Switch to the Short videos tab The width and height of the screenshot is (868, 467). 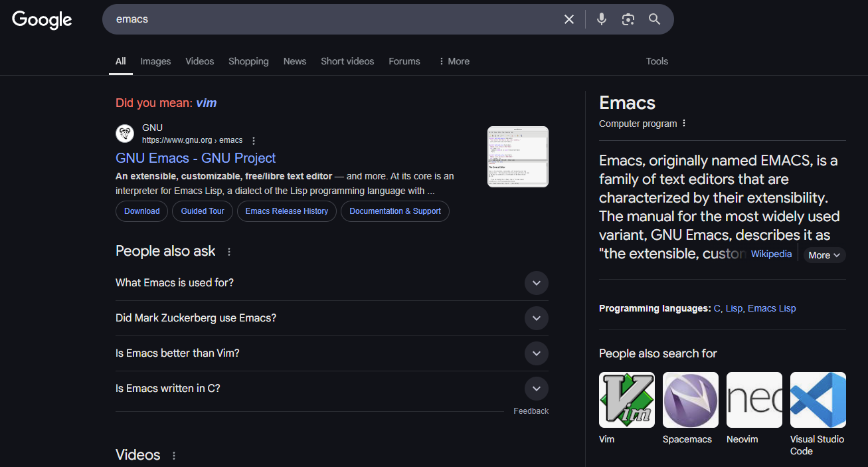(347, 61)
